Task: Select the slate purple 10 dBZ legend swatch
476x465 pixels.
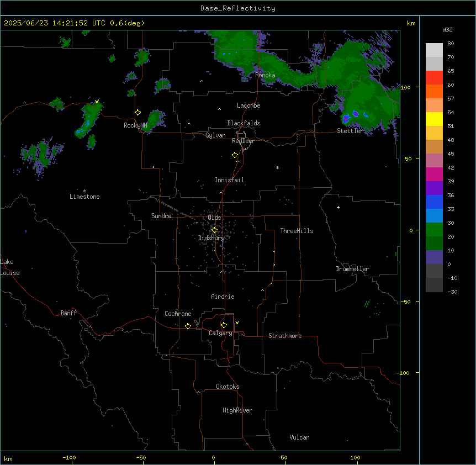Action: [434, 257]
